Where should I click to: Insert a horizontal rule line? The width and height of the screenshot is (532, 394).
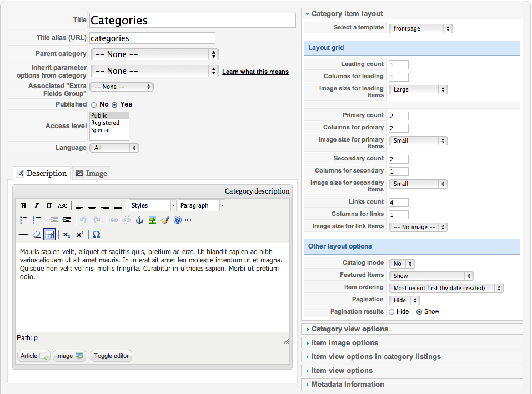point(24,234)
